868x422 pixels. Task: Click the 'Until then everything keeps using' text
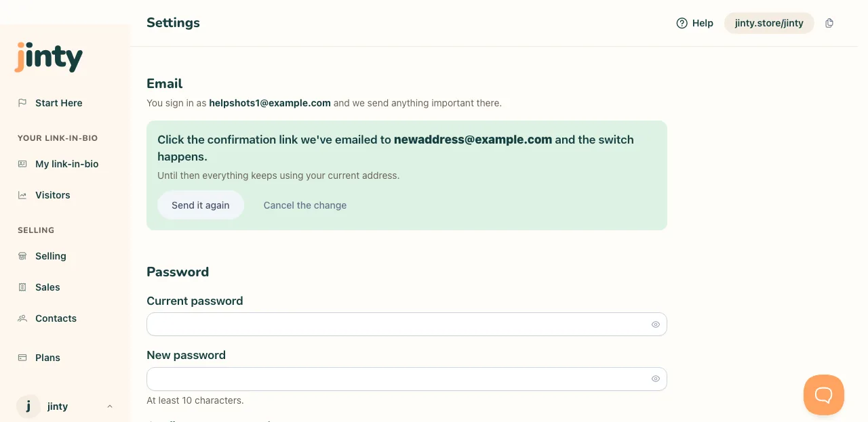(279, 175)
